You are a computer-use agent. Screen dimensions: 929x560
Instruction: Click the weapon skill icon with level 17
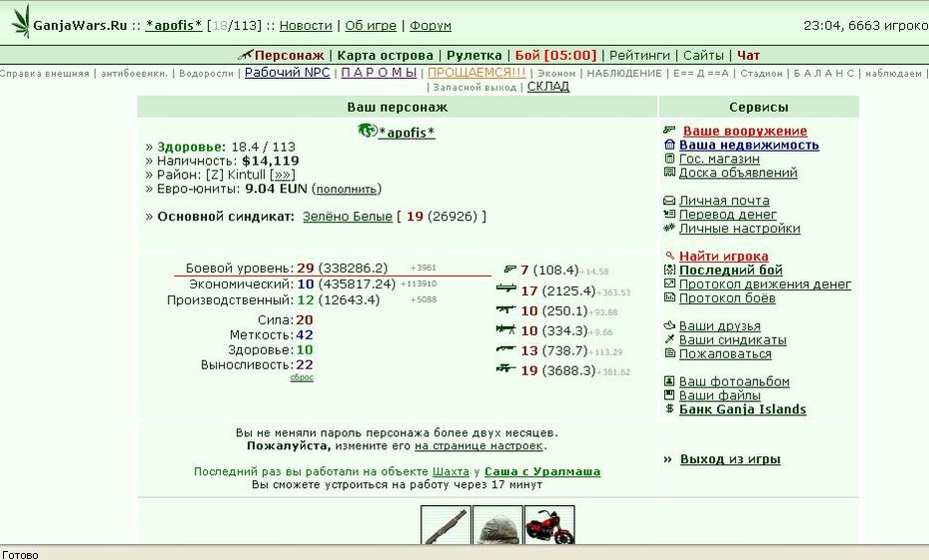(506, 288)
